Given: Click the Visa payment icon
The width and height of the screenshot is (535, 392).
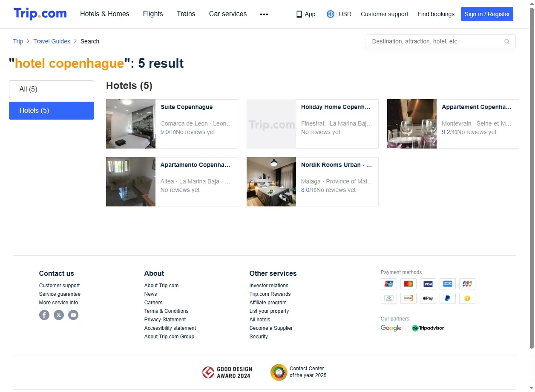Looking at the screenshot, I should click(428, 284).
